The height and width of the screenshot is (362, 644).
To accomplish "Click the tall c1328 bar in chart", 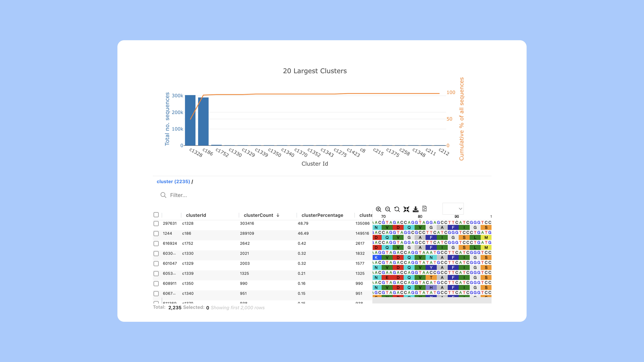I will [190, 120].
